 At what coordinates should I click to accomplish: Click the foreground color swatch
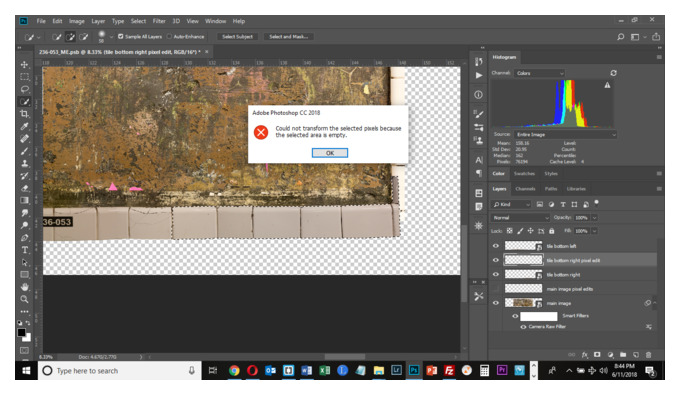click(21, 333)
